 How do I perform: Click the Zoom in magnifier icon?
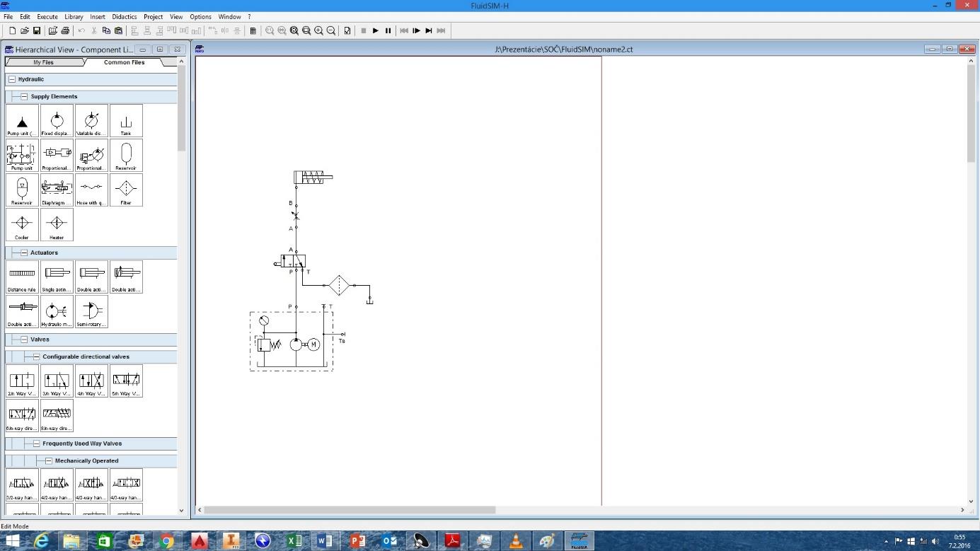click(x=318, y=30)
